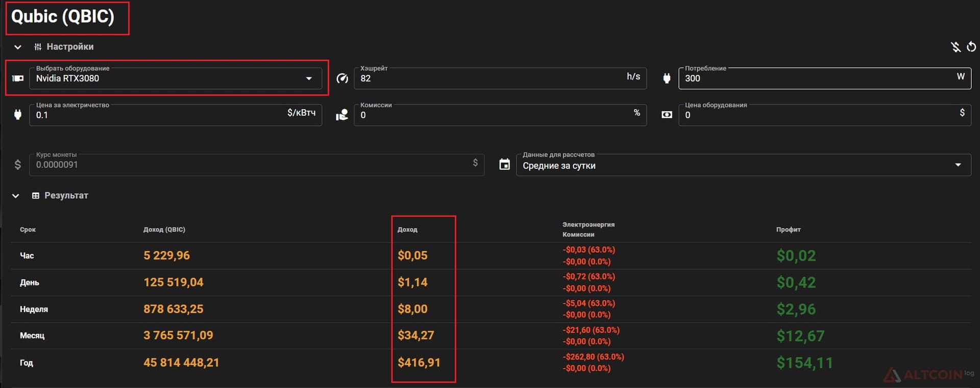Click the speedometer icon beside Хашрейт
The width and height of the screenshot is (980, 388).
coord(342,79)
